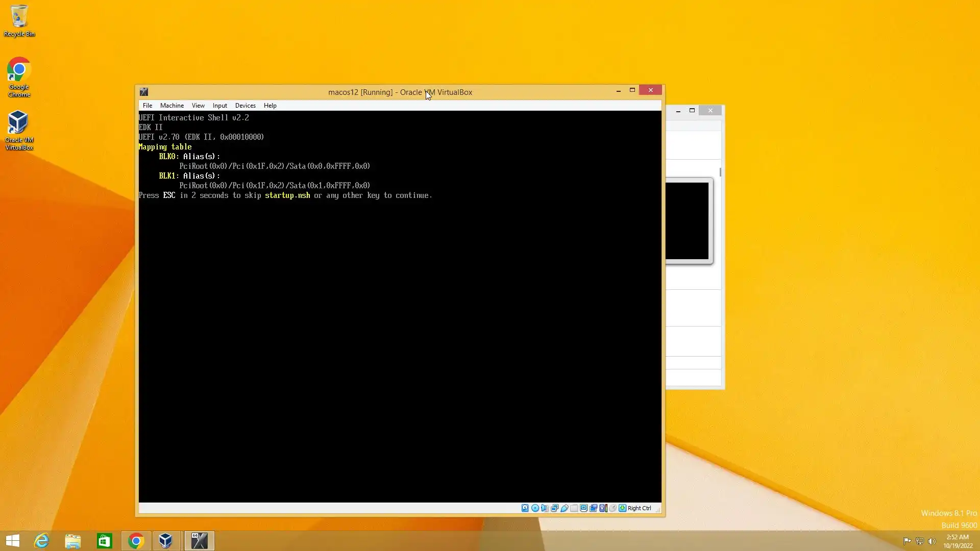Click the optical disc status icon

click(x=535, y=508)
